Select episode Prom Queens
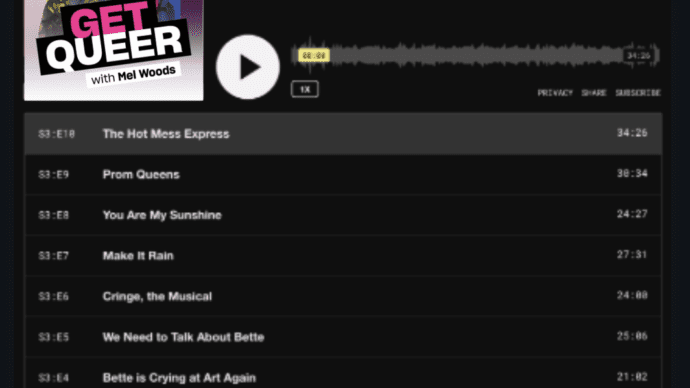Viewport: 690px width, 388px height. click(x=343, y=174)
